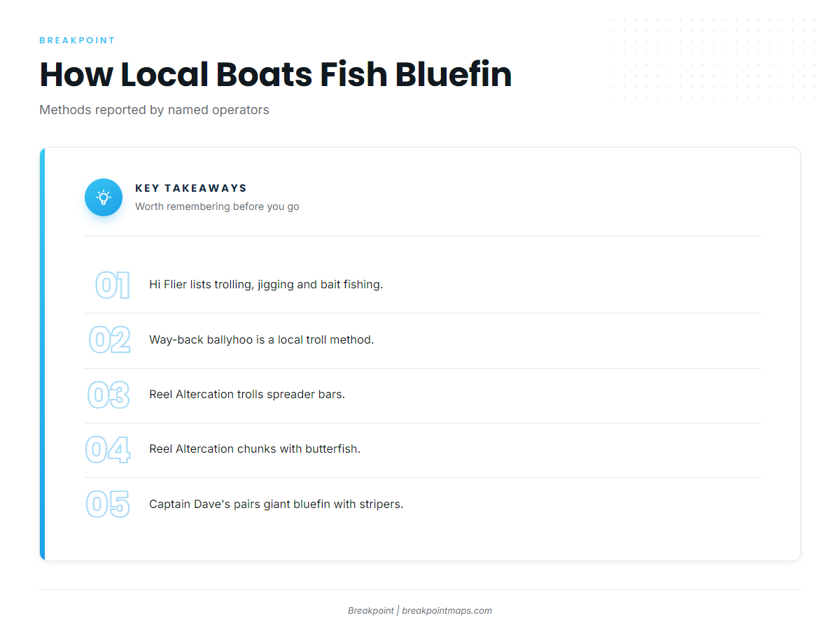The height and width of the screenshot is (634, 840).
Task: Click the lightbulb Key Takeaways icon
Action: coord(104,197)
